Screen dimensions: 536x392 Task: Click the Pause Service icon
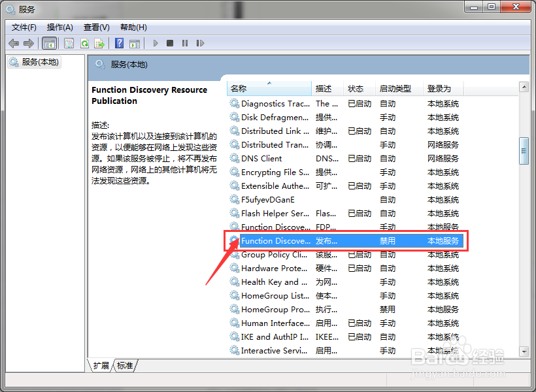pos(185,43)
